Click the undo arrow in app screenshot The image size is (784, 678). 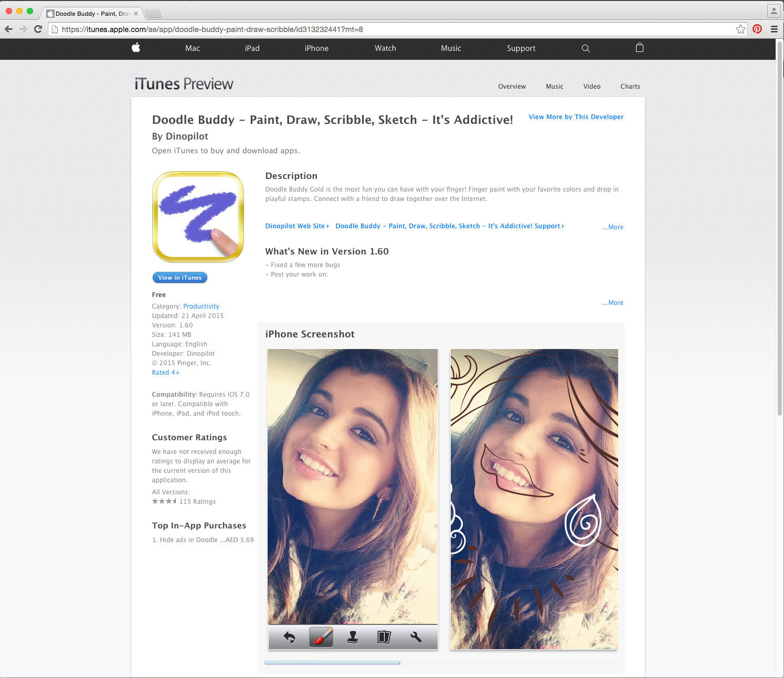[289, 637]
